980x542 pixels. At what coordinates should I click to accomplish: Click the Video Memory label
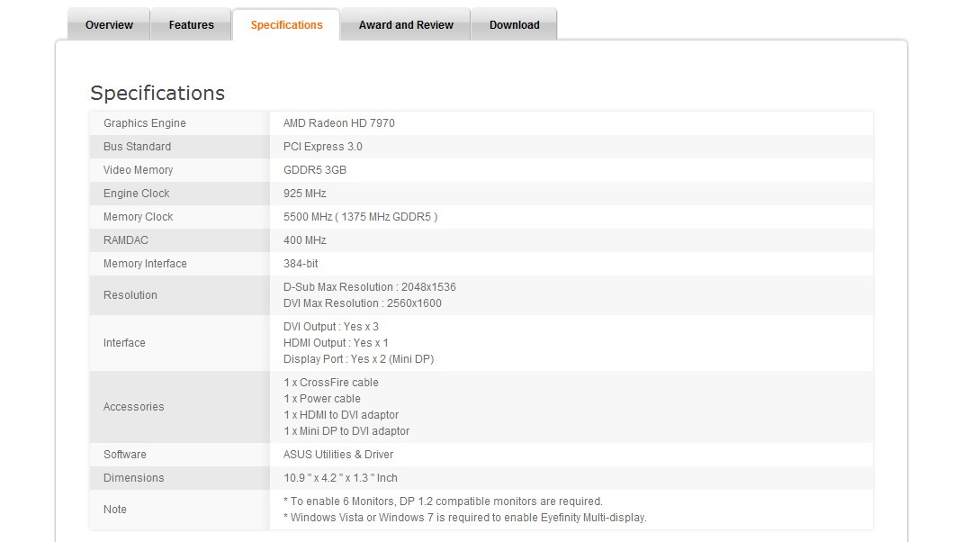[x=138, y=170]
